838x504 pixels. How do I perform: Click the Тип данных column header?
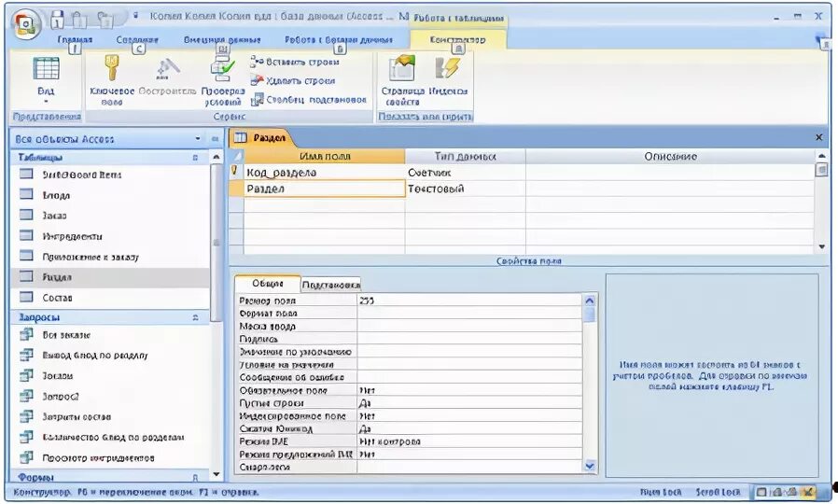pyautogui.click(x=465, y=157)
